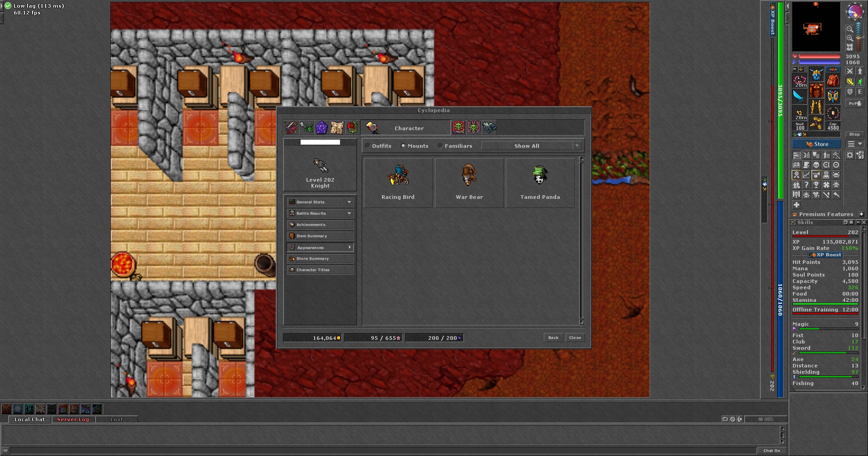Image resolution: width=868 pixels, height=456 pixels.
Task: Open the Item Summary section
Action: pyautogui.click(x=320, y=236)
